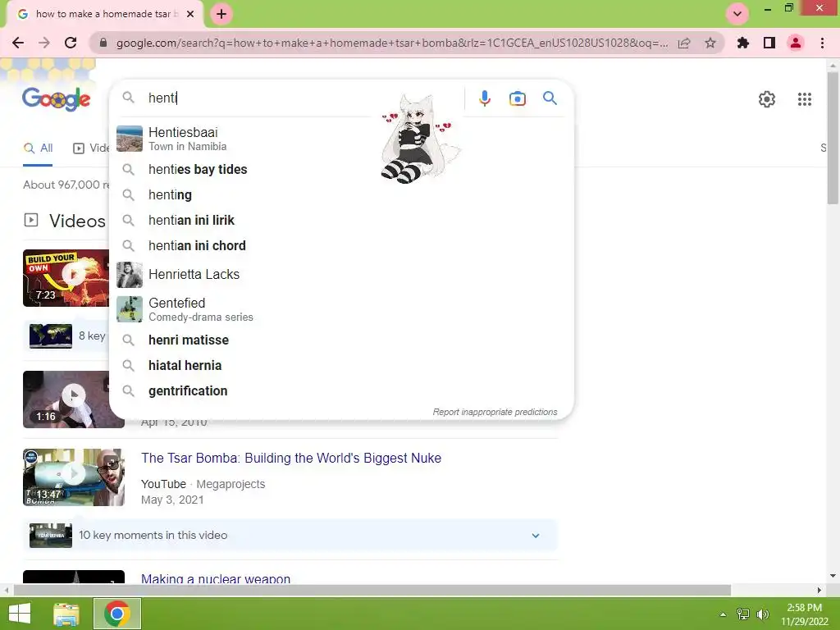Click 'Report inappropriate predictions' link

click(495, 412)
